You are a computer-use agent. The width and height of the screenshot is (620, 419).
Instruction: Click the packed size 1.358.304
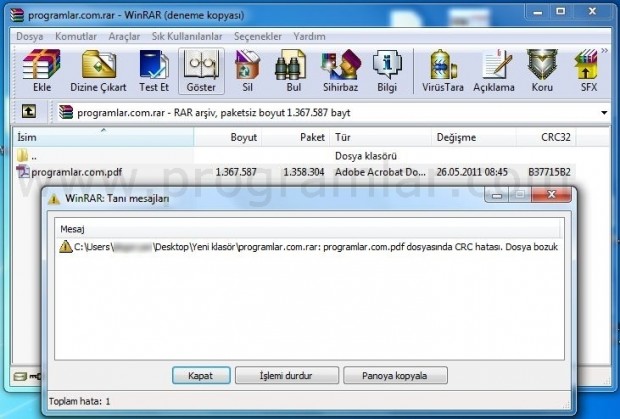click(304, 172)
